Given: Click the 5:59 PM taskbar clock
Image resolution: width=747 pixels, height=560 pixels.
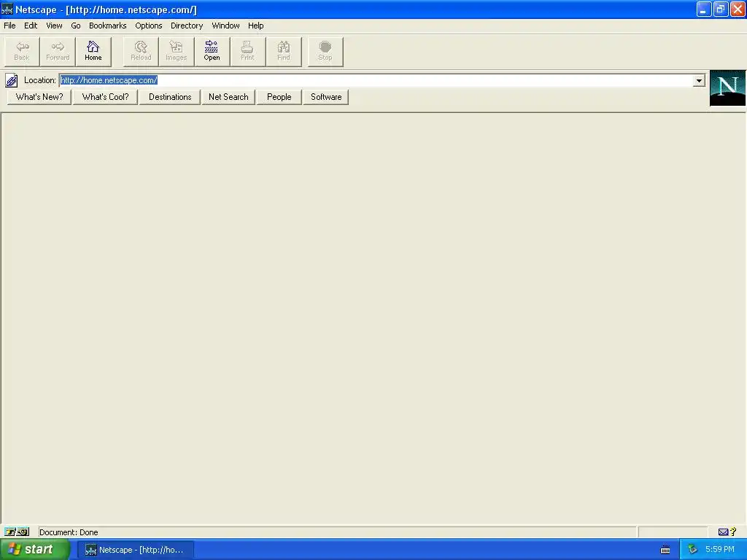Looking at the screenshot, I should coord(720,550).
